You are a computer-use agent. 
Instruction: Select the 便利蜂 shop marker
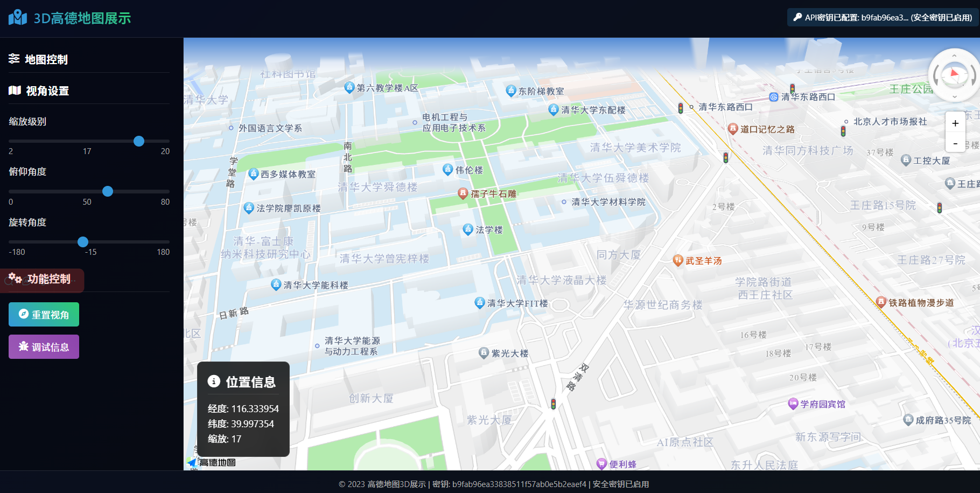602,463
